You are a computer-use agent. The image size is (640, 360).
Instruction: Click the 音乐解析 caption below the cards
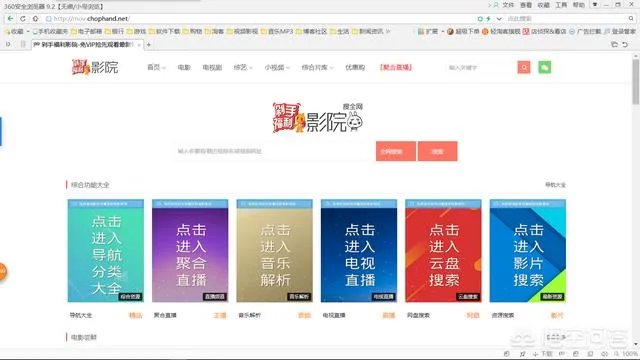coord(250,315)
